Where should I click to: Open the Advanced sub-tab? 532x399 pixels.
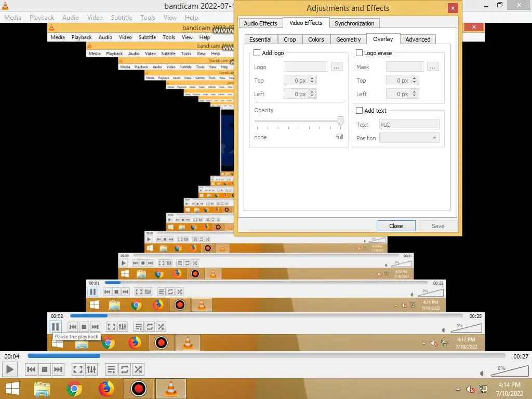point(418,39)
